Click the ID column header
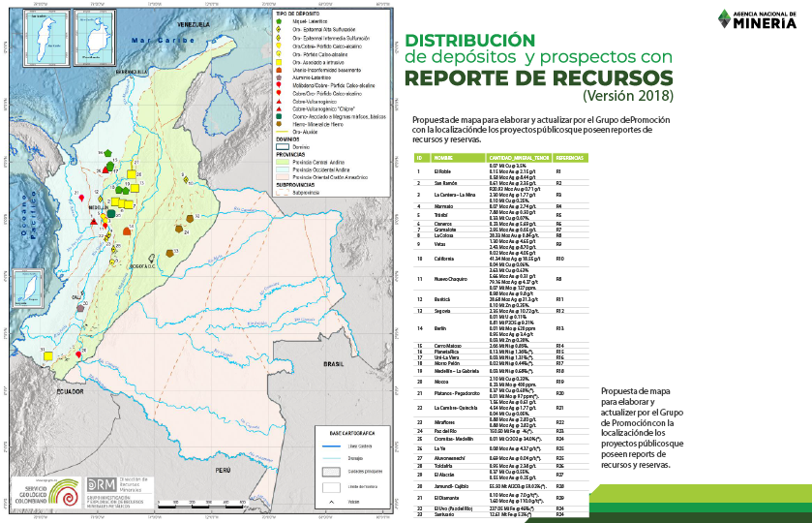This screenshot has width=812, height=523. click(420, 158)
